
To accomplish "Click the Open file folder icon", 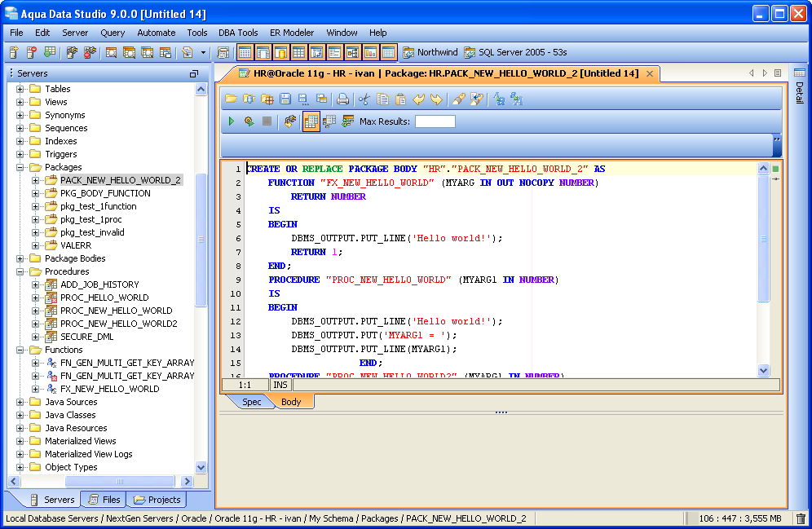I will (x=231, y=99).
